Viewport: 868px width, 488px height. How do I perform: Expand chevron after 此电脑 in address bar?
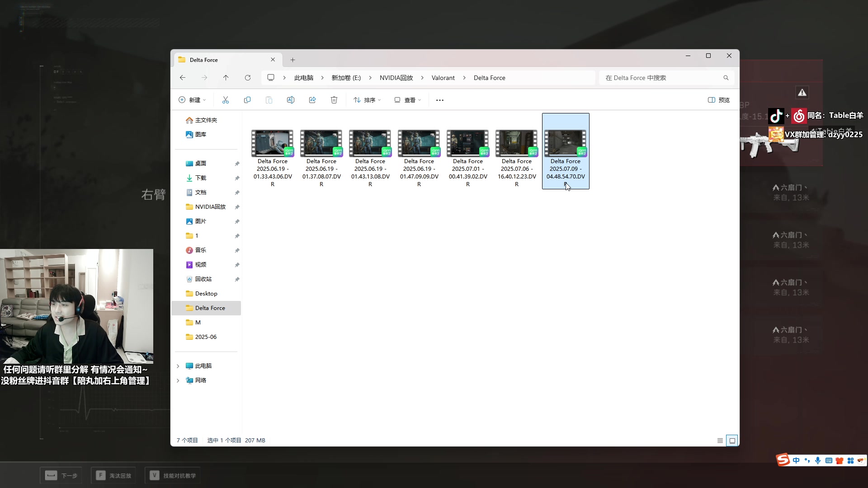point(322,78)
